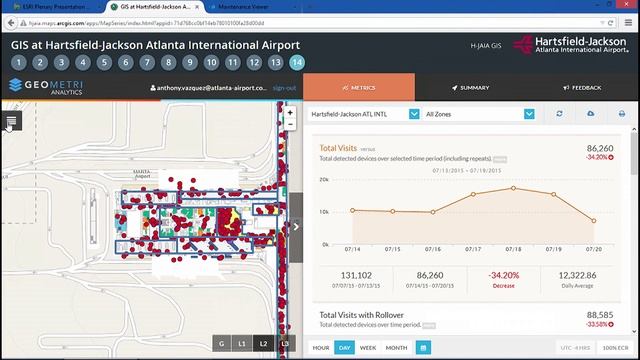Click the Geometri Analytics logo
Image resolution: width=640 pixels, height=360 pixels.
pos(46,87)
